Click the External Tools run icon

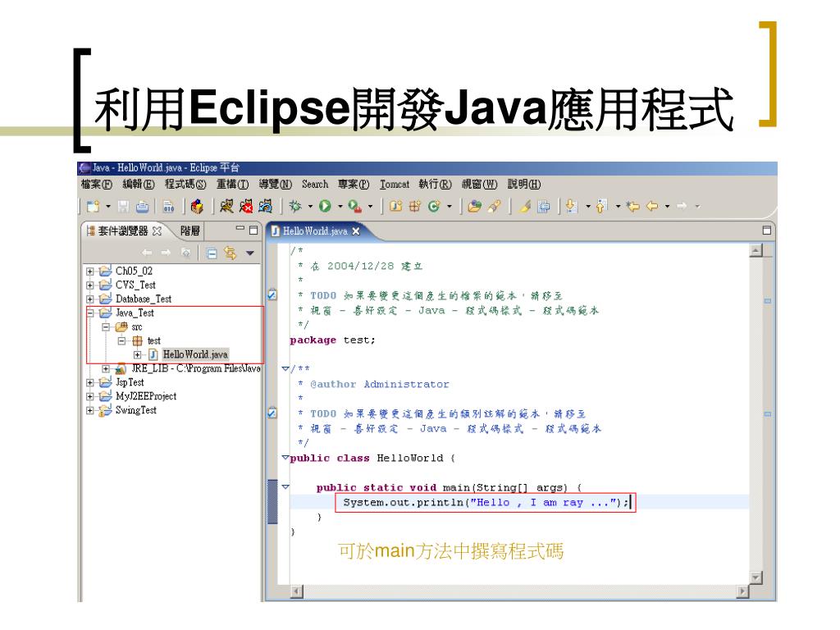click(354, 206)
